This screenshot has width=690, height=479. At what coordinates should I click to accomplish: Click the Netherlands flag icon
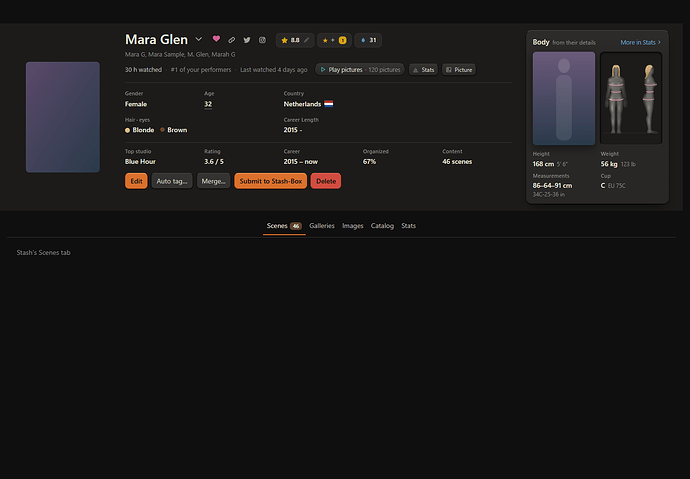[329, 104]
